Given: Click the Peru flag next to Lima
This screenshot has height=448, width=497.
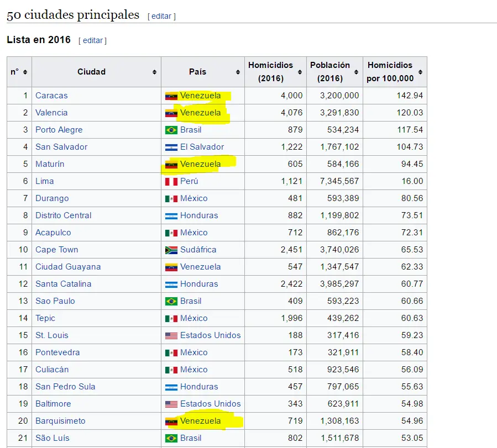Looking at the screenshot, I should [171, 182].
